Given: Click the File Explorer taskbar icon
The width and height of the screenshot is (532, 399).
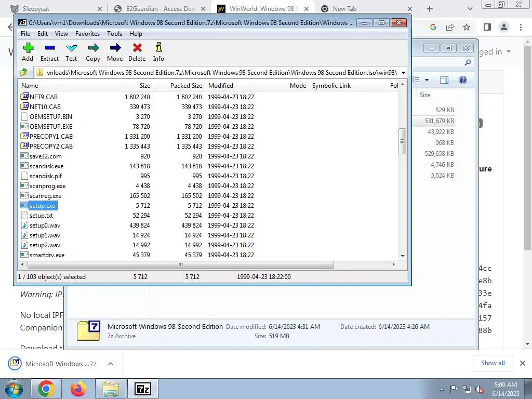Looking at the screenshot, I should pos(111,389).
